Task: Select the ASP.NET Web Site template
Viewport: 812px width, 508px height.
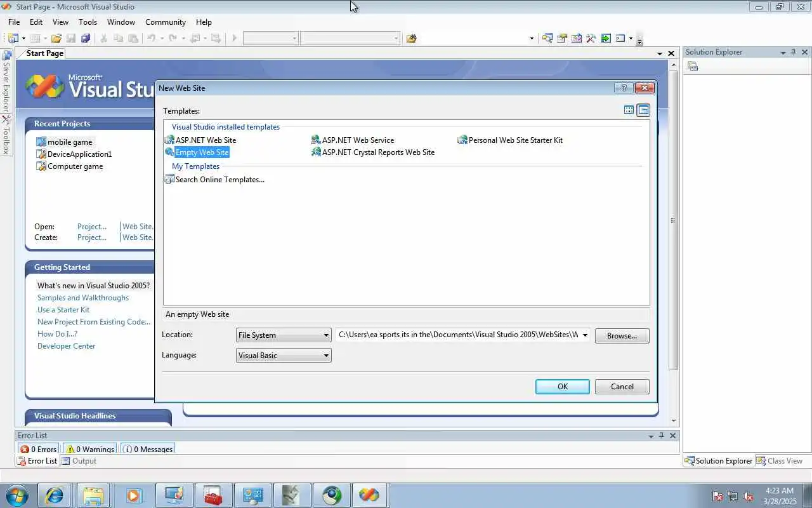Action: (200, 140)
